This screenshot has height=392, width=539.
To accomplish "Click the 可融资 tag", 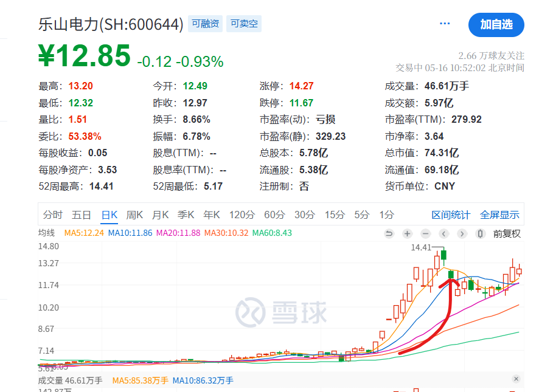I will [205, 23].
